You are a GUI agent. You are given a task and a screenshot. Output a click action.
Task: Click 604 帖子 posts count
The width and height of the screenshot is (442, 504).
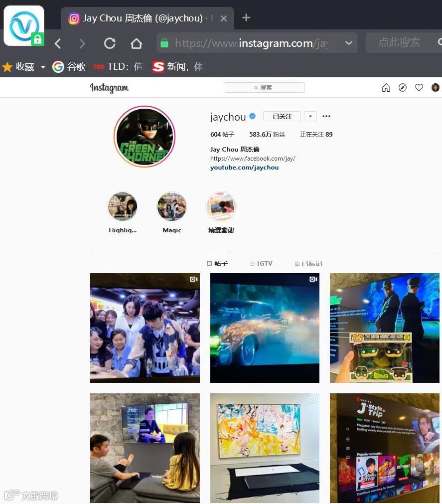222,135
